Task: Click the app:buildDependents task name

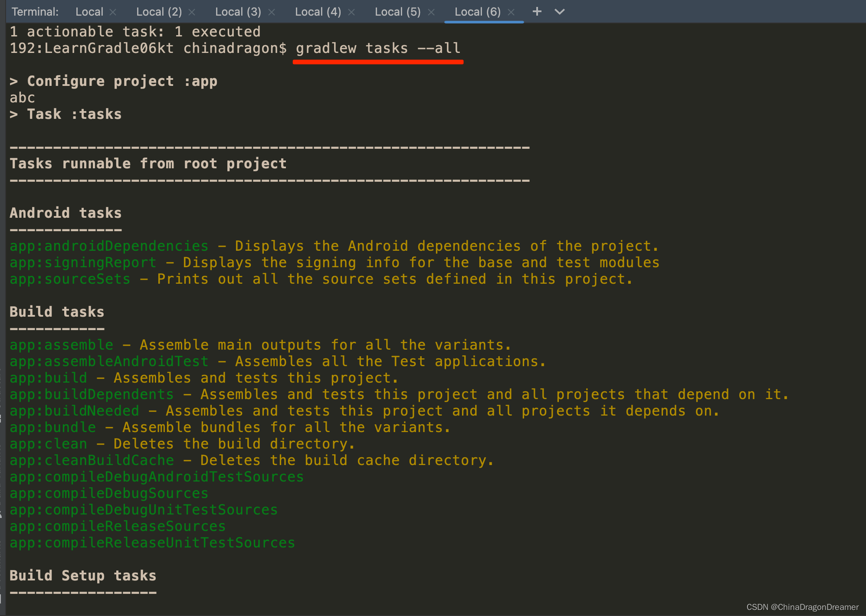Action: (92, 394)
